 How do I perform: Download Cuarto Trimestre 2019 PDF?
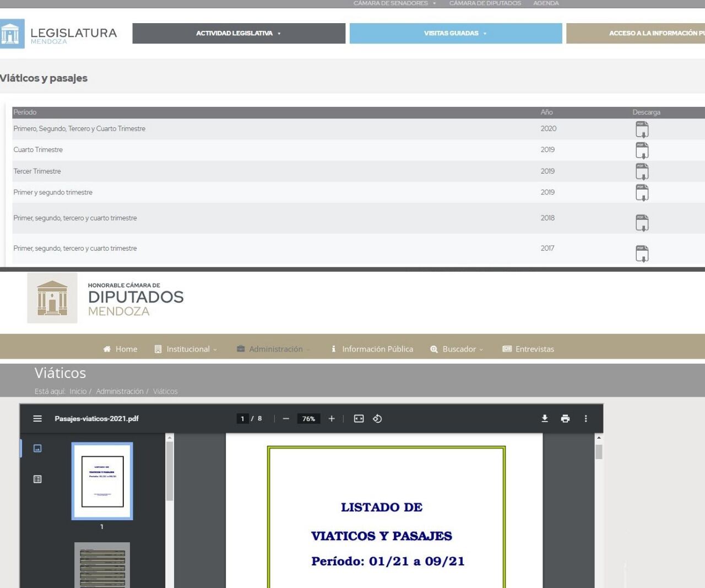tap(642, 150)
